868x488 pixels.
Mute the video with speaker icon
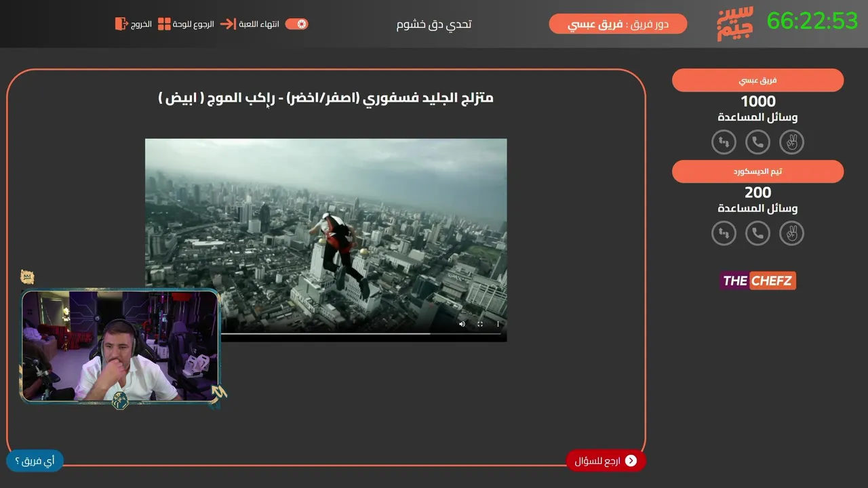point(462,324)
